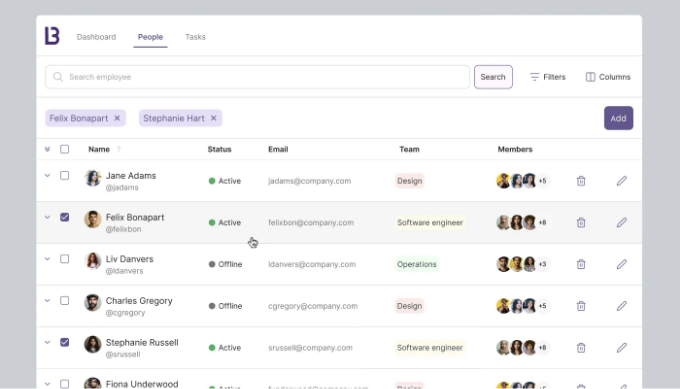The image size is (680, 389).
Task: Open the Dashboard tab
Action: point(96,37)
